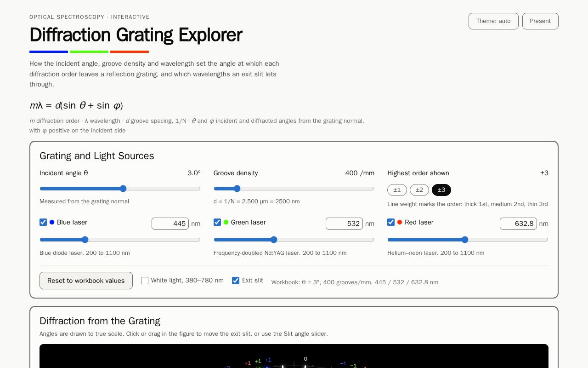The width and height of the screenshot is (588, 368).
Task: Click the green dot beside Green laser
Action: pos(226,222)
